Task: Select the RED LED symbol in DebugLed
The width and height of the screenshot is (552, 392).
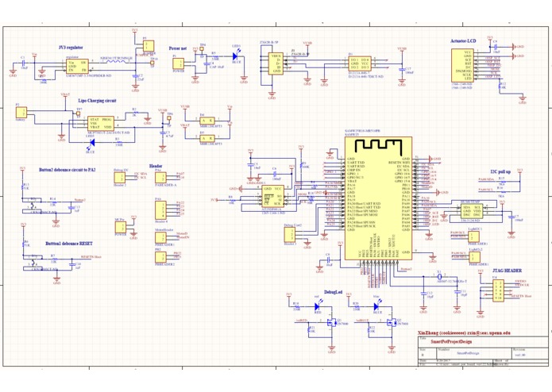Action: (317, 306)
